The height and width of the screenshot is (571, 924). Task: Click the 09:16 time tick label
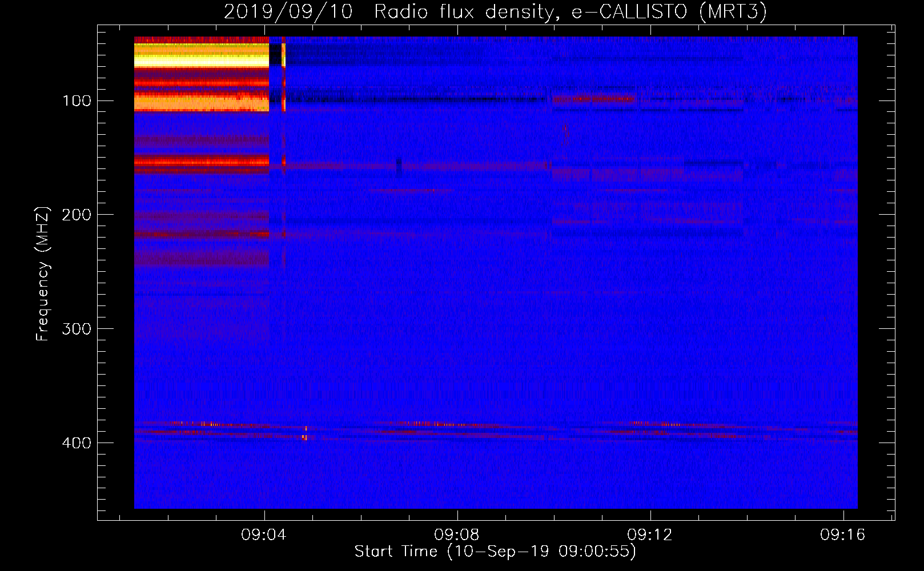(x=843, y=535)
